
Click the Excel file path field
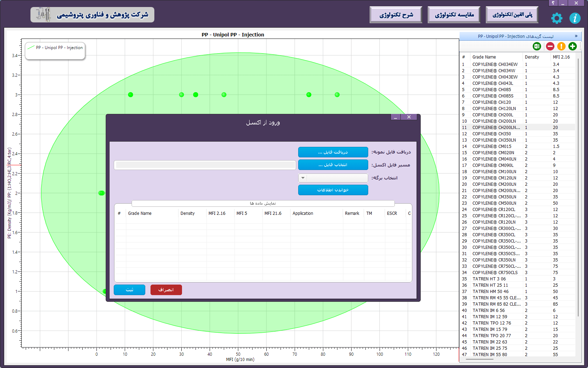point(205,165)
